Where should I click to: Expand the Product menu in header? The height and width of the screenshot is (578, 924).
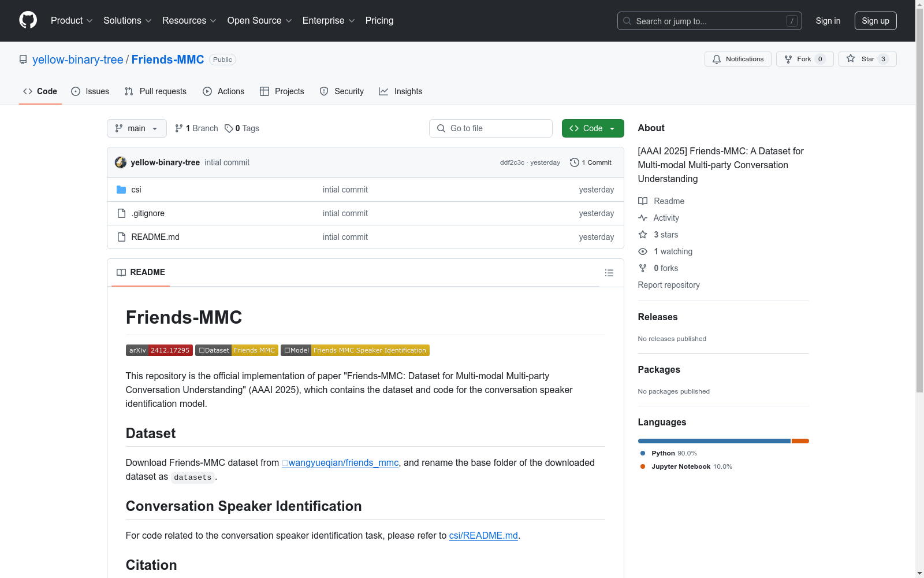pos(72,21)
